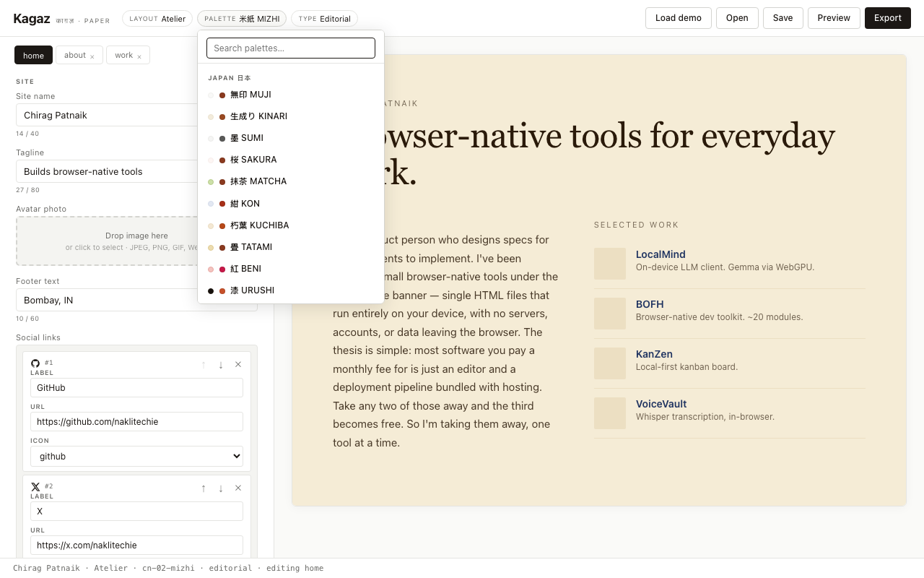924x578 pixels.
Task: Click the Export button
Action: pos(887,18)
